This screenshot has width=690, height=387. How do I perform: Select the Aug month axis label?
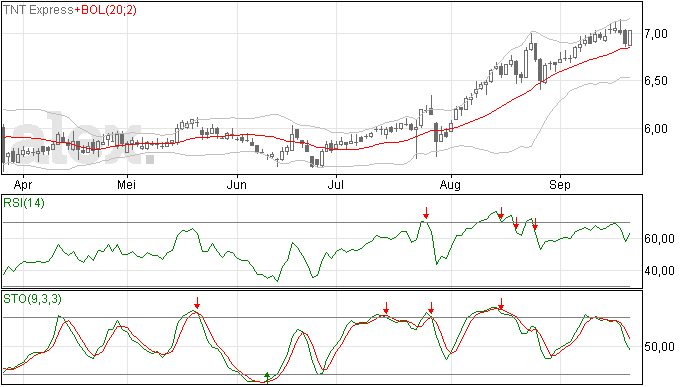(x=450, y=184)
